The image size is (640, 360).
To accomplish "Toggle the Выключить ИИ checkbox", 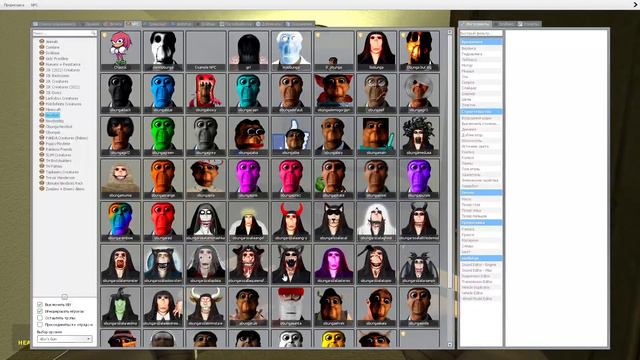I will click(x=40, y=304).
